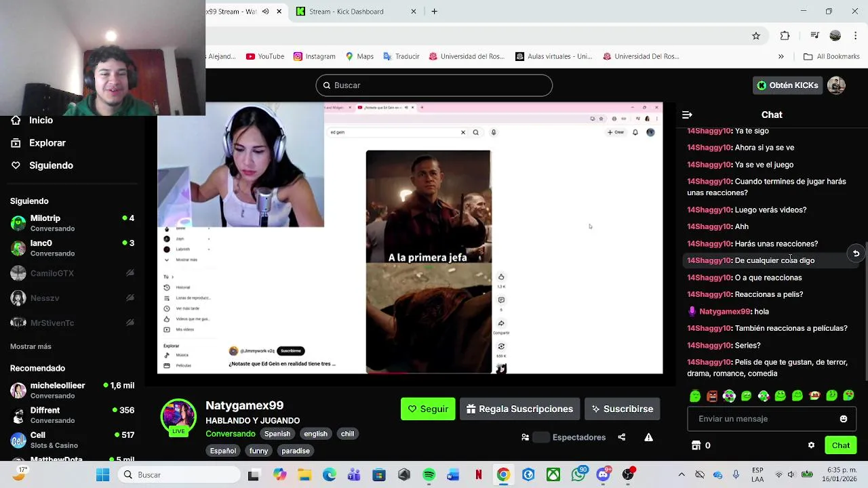Click the Suscribirse button
The image size is (868, 488).
point(622,409)
